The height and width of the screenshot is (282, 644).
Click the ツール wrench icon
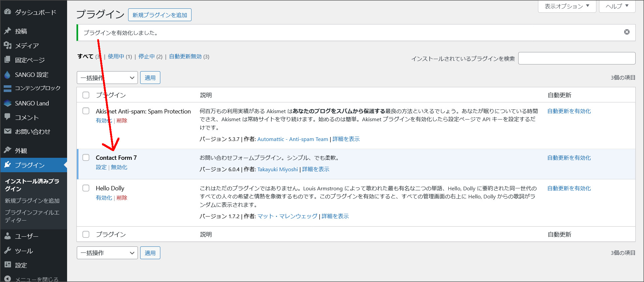click(7, 250)
